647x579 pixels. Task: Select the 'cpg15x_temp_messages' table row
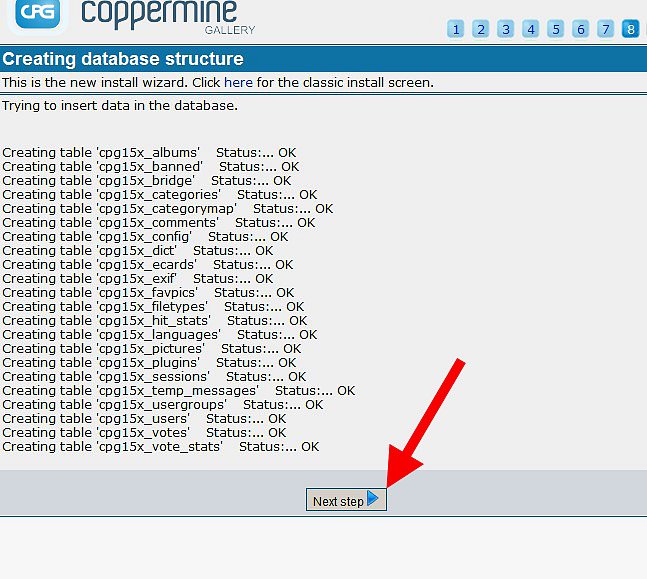pyautogui.click(x=179, y=391)
